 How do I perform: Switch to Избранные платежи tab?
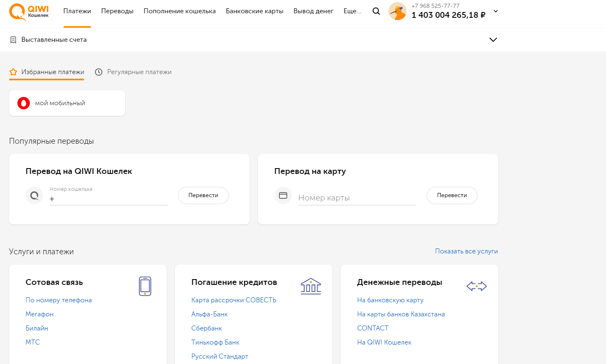click(x=47, y=72)
